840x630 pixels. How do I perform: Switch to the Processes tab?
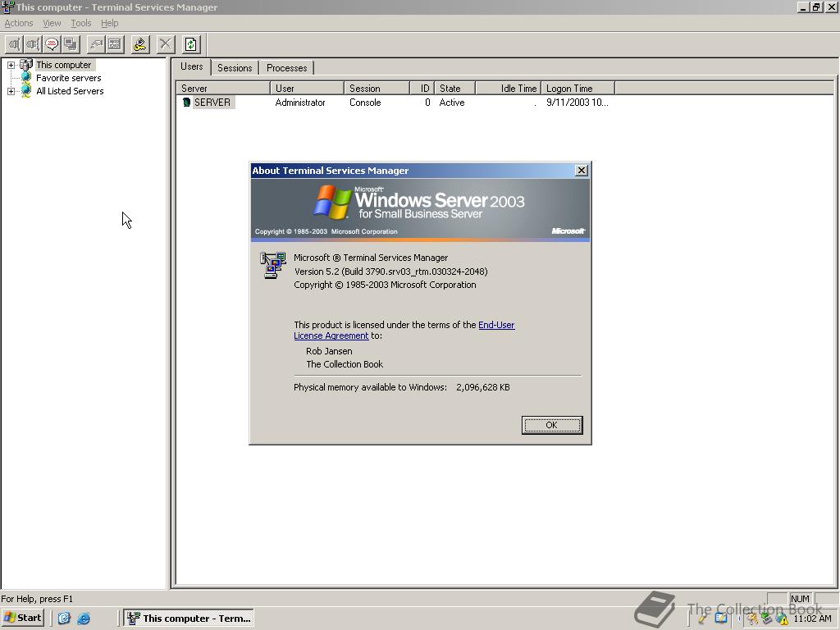pos(286,68)
